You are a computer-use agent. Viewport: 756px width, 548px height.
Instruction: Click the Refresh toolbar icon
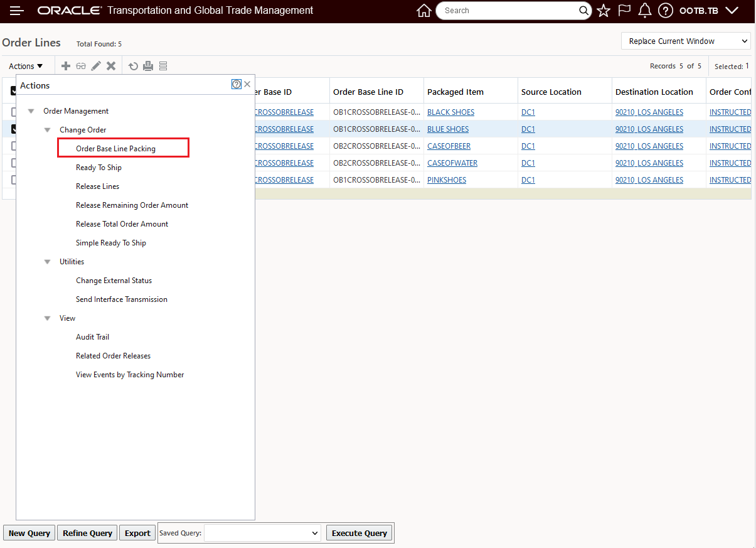tap(133, 66)
